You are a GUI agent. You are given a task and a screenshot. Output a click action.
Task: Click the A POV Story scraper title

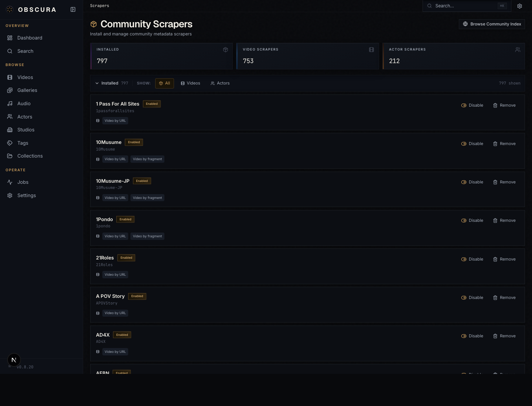pyautogui.click(x=110, y=296)
